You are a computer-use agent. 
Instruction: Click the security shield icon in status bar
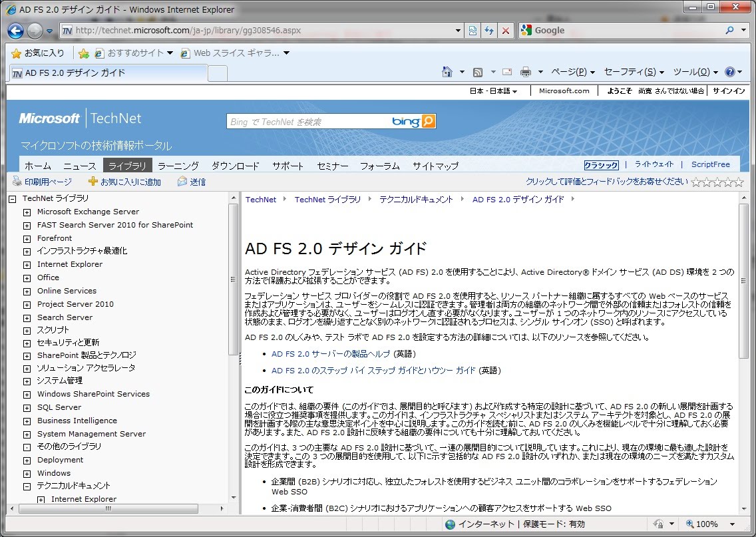[x=659, y=524]
